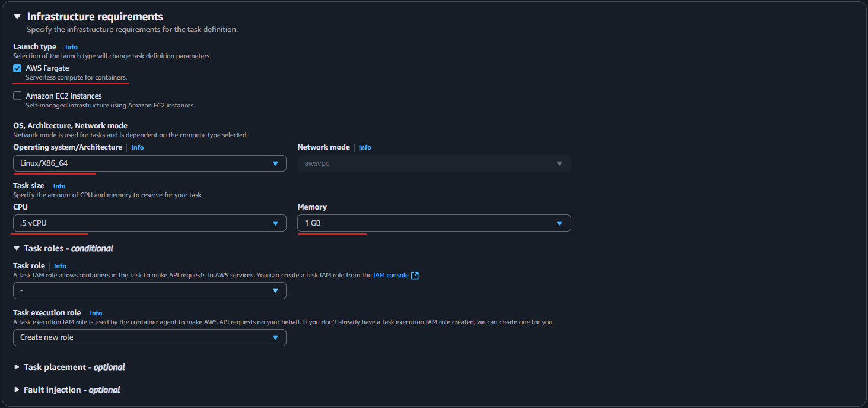Click the external link icon beside IAM console
The width and height of the screenshot is (868, 408).
[416, 275]
